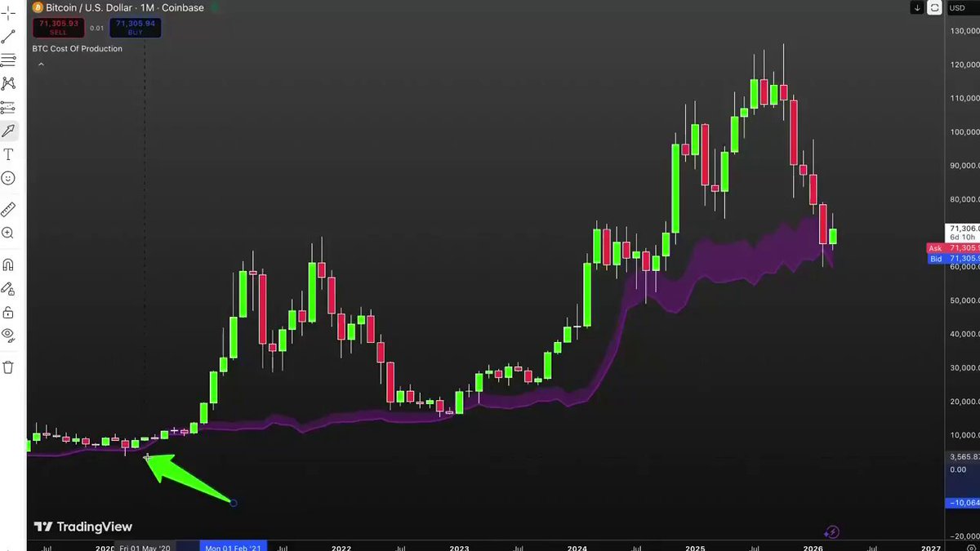Toggle the magnet snapping mode

click(x=8, y=264)
